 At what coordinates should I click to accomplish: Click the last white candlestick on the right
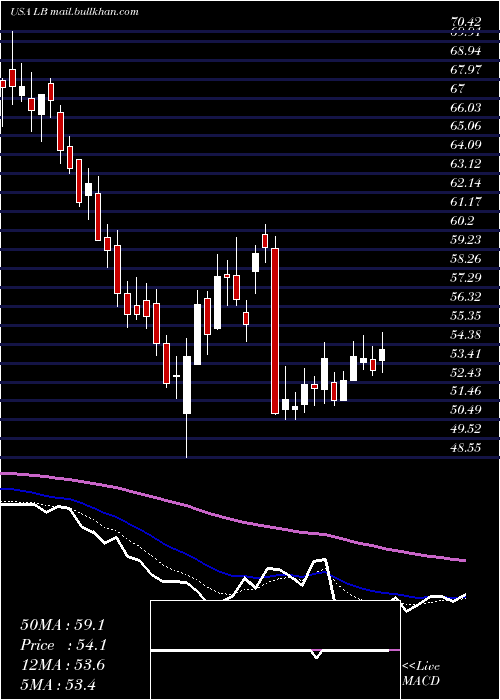pyautogui.click(x=382, y=355)
